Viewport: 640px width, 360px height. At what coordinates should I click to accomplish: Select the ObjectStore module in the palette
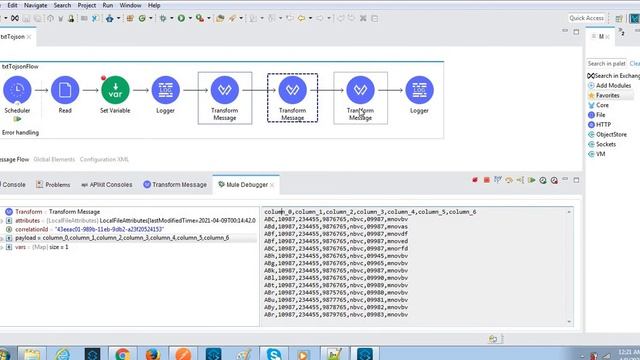click(607, 134)
